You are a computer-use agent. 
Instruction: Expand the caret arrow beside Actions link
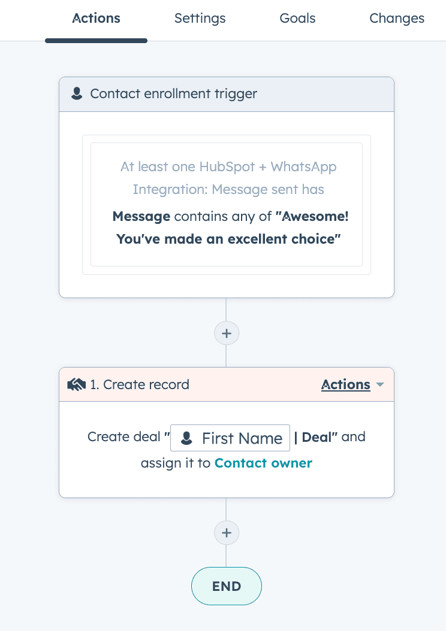(380, 385)
